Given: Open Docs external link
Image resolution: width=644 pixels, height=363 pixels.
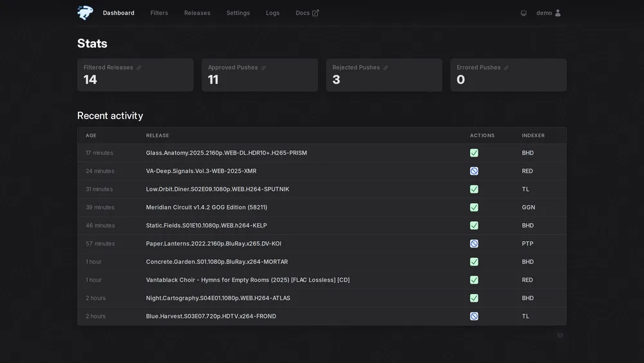Looking at the screenshot, I should 307,13.
